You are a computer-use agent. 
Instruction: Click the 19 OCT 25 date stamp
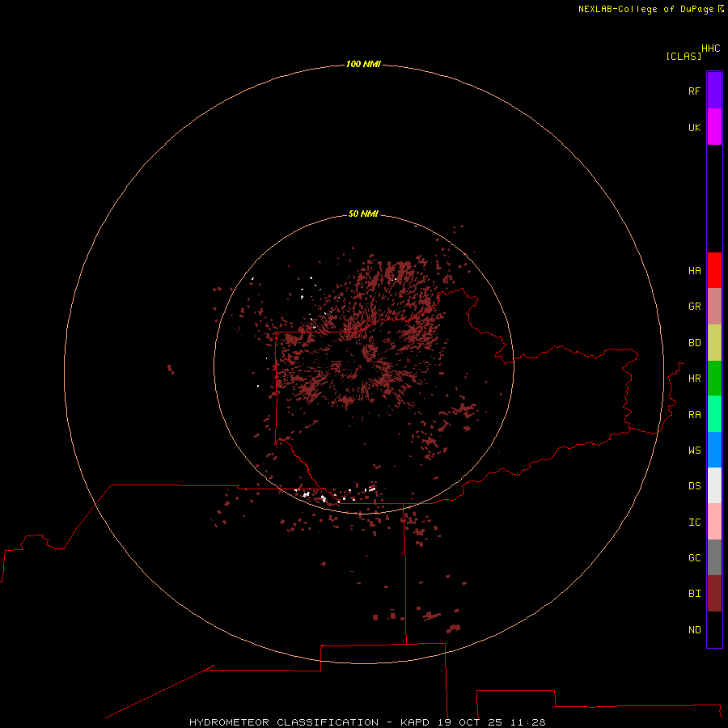[470, 722]
